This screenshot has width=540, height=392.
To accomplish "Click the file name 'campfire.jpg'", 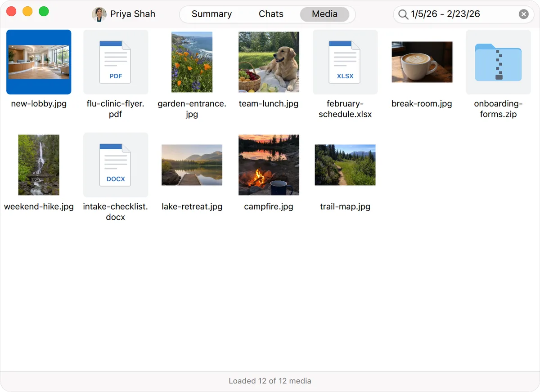I will coord(269,207).
